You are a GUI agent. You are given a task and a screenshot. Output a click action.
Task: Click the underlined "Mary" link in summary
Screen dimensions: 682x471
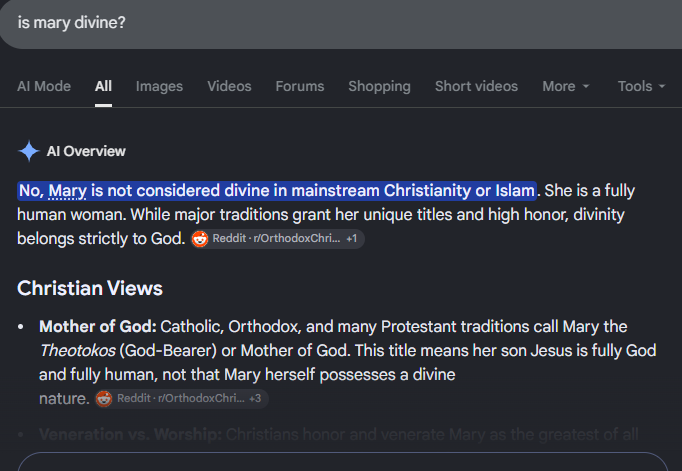pyautogui.click(x=67, y=191)
